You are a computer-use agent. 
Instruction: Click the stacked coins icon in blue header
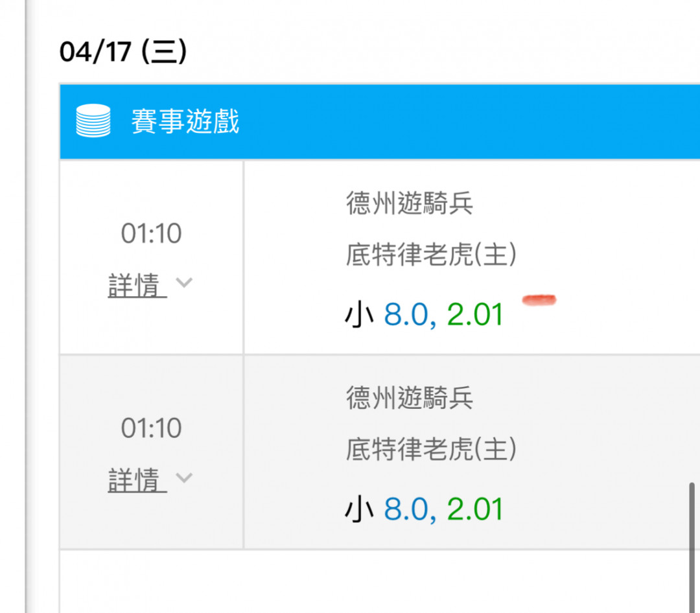click(93, 121)
